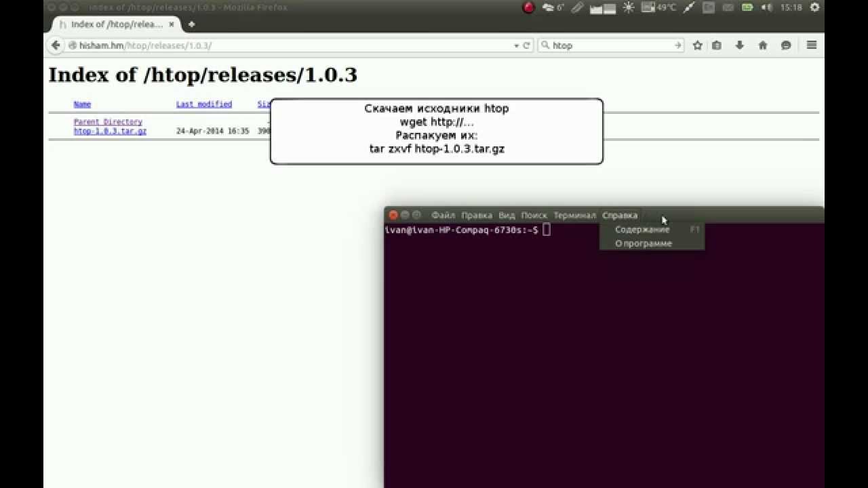
Task: Choose О программе in the Справка menu
Action: [x=652, y=243]
